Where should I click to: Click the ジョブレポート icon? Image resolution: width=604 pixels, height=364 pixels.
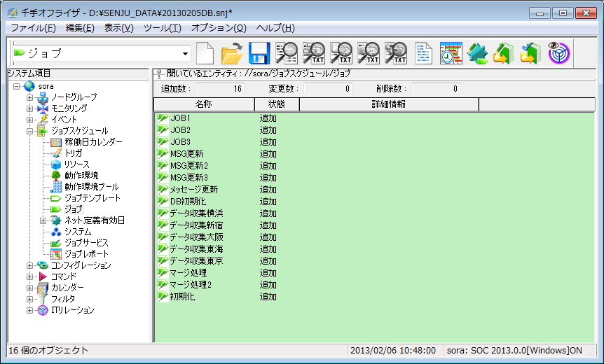tap(56, 254)
